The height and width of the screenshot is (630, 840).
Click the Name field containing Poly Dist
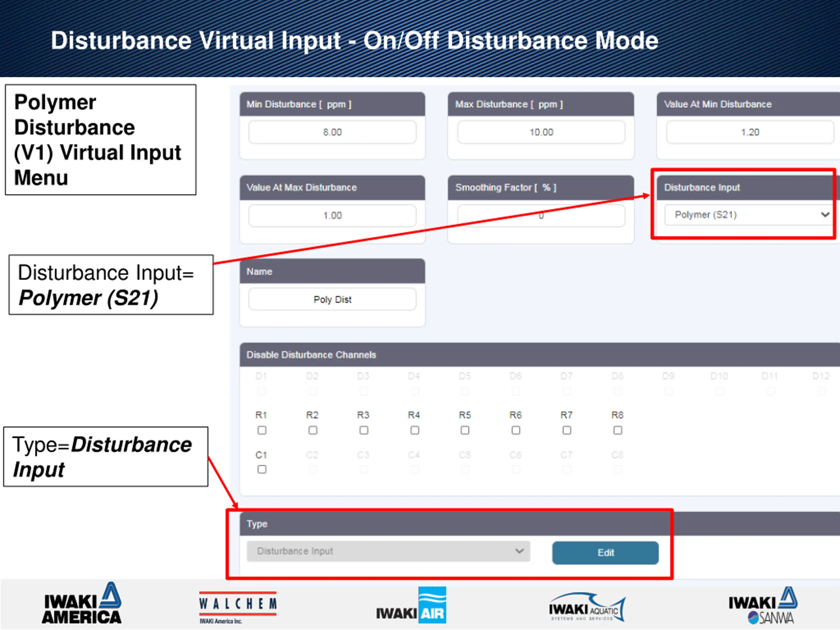(x=332, y=300)
